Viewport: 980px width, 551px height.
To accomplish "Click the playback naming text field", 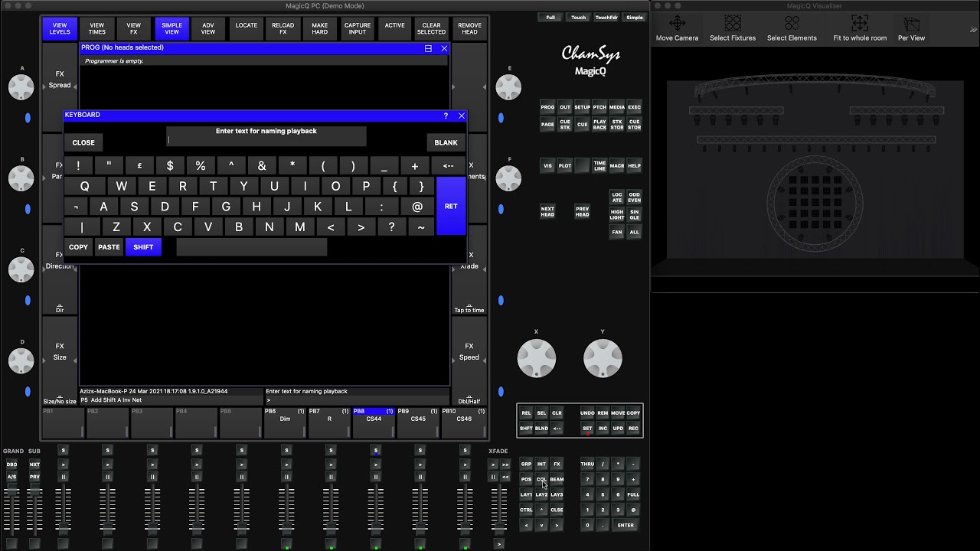I will [266, 141].
